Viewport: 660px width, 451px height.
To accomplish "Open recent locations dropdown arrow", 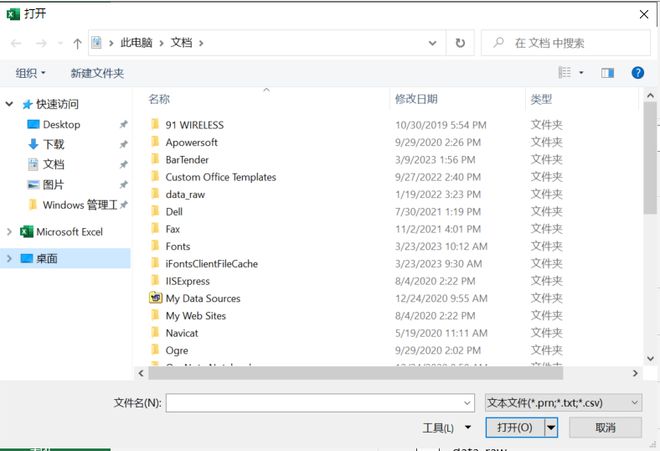I will tap(60, 43).
